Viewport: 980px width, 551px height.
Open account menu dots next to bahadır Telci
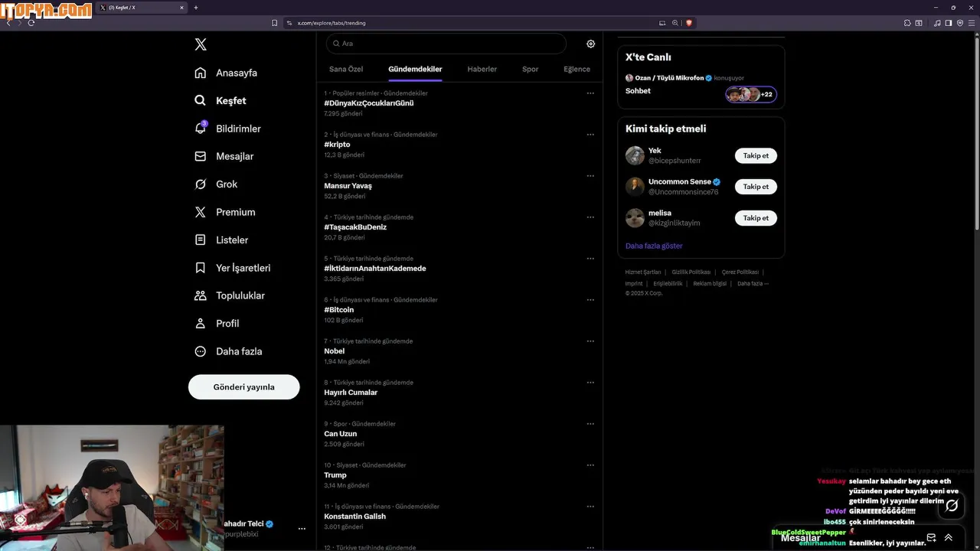click(x=302, y=529)
